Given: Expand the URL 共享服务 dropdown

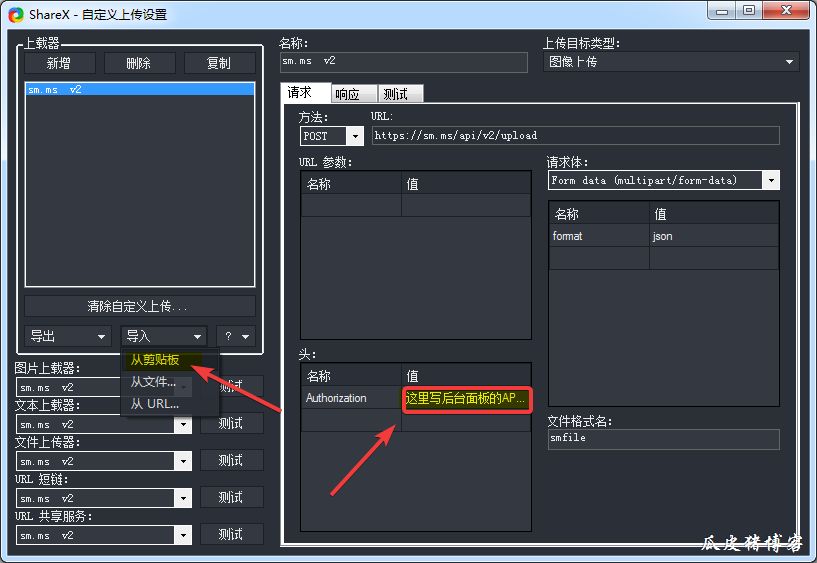Looking at the screenshot, I should (182, 535).
